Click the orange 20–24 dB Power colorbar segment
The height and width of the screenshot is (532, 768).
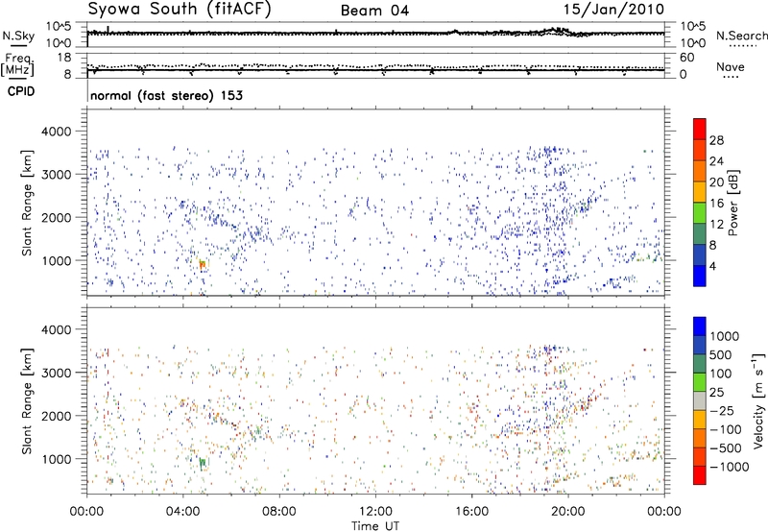(700, 171)
